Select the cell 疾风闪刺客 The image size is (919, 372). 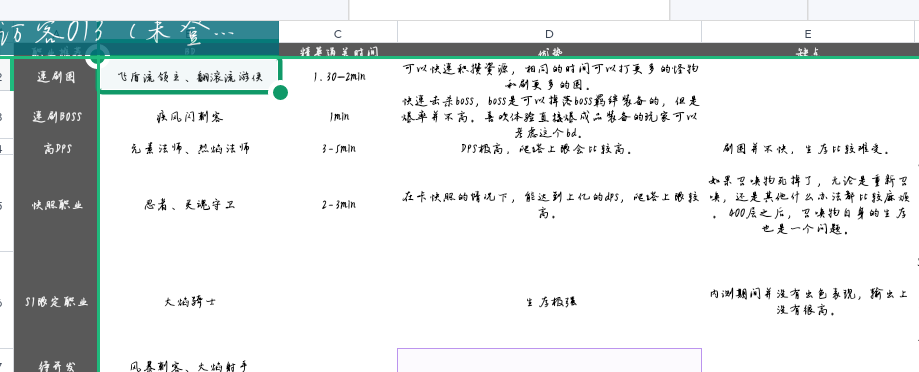pos(190,117)
